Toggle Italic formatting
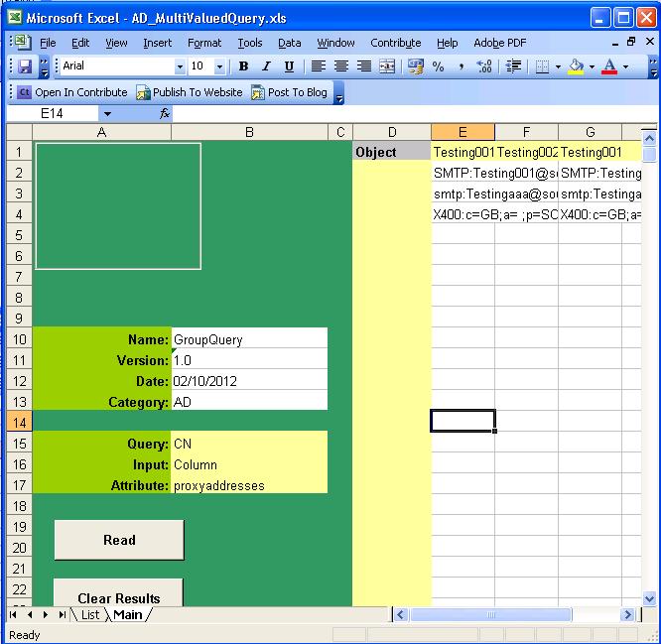Screen dimensions: 661x644 pyautogui.click(x=266, y=66)
